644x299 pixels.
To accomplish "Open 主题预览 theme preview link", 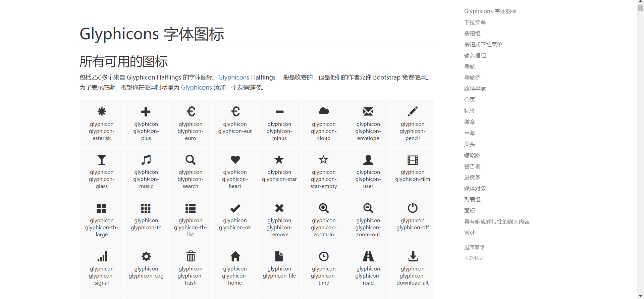I will click(474, 258).
